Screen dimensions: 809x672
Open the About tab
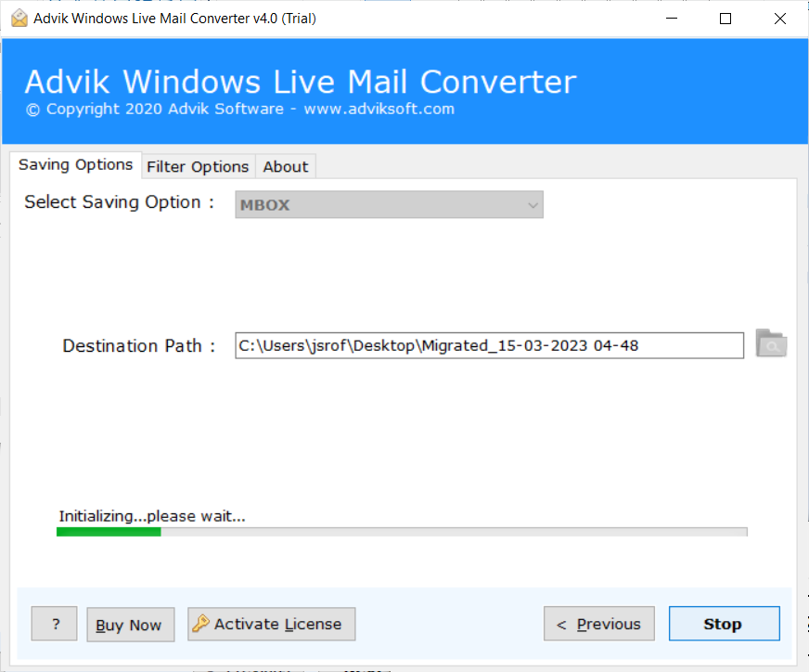coord(286,167)
